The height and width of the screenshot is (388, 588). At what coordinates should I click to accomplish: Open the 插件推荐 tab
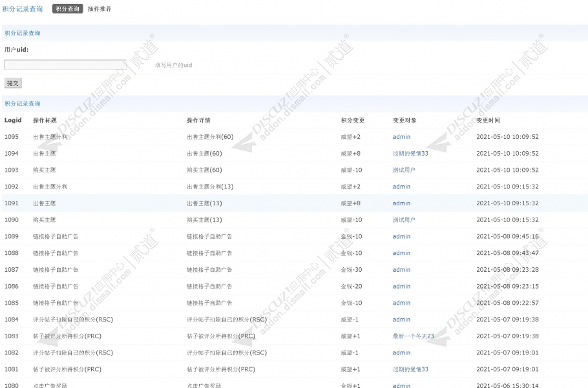click(100, 8)
